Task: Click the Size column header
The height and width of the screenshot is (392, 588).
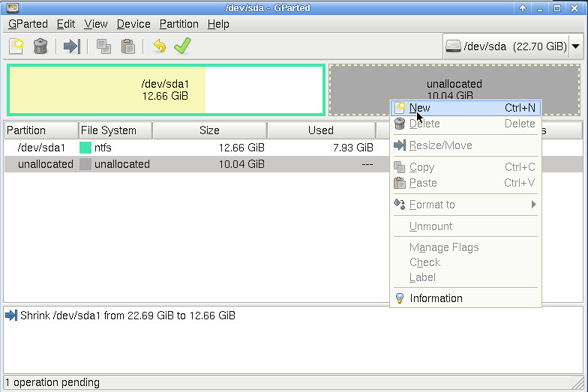Action: coord(210,130)
